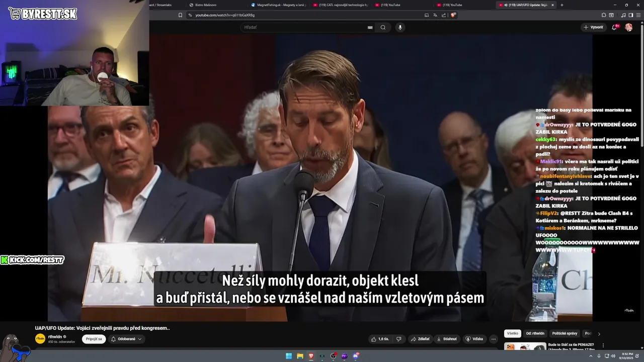Select the Od: rthwldn filter chip
Image resolution: width=644 pixels, height=362 pixels.
pos(535,333)
